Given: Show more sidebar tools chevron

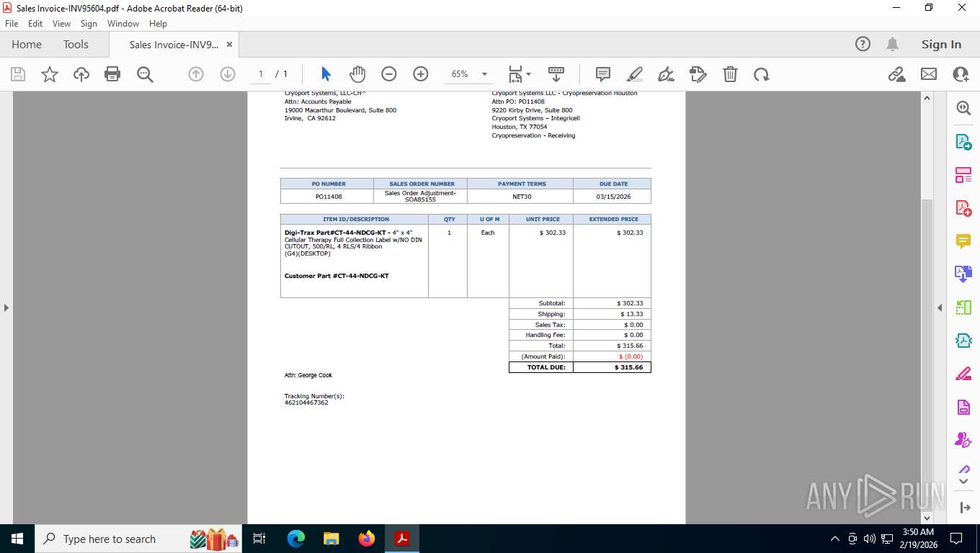Looking at the screenshot, I should [x=963, y=481].
